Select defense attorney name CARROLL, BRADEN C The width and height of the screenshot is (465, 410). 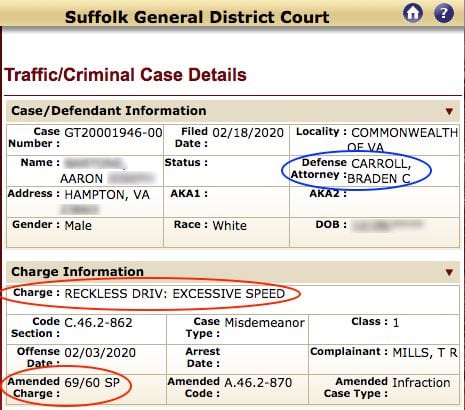(x=379, y=171)
